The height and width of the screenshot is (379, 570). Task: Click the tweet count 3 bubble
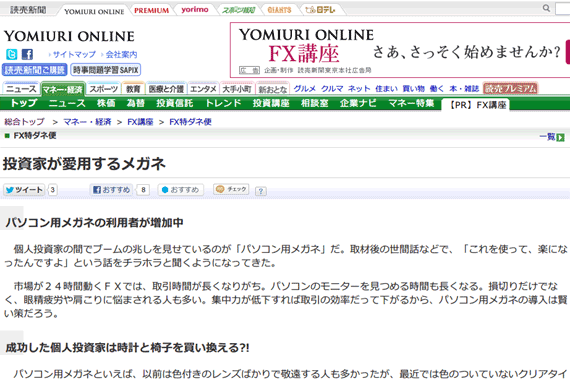click(53, 190)
